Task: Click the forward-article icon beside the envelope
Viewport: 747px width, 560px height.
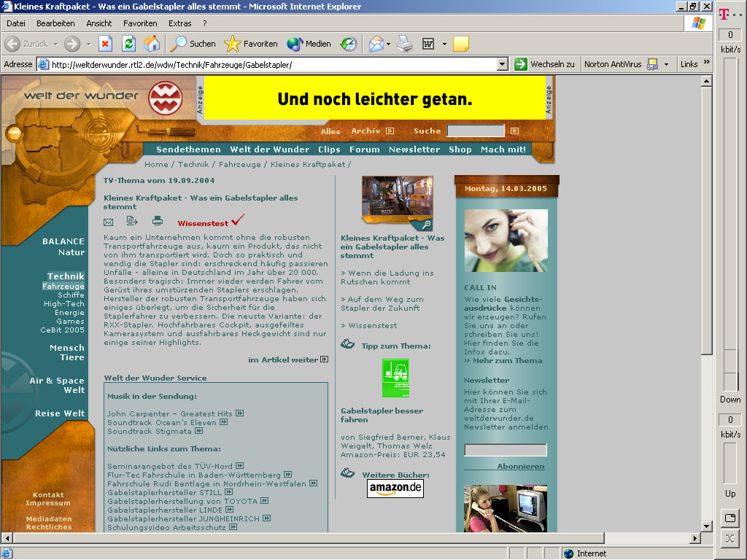Action: (x=132, y=221)
